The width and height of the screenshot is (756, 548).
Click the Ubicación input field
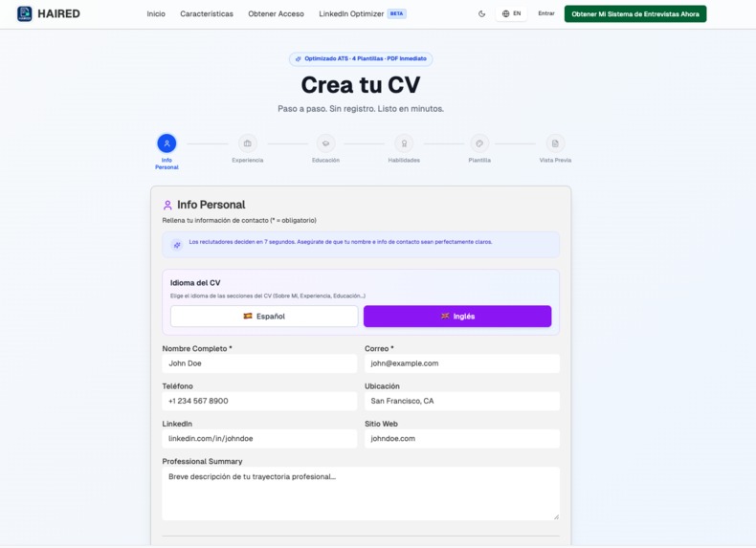pyautogui.click(x=462, y=401)
